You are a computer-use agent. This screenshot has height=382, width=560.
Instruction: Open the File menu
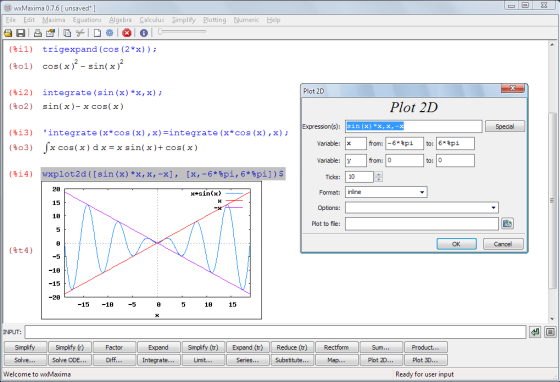coord(11,20)
